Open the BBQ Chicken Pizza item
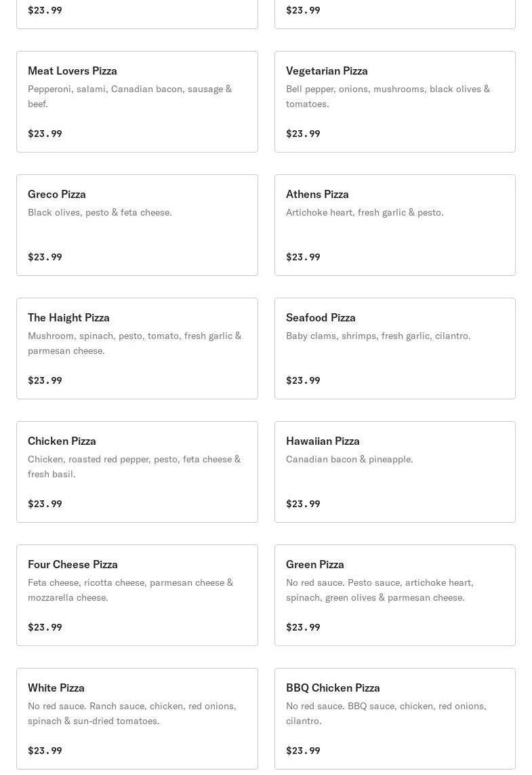Viewport: 532px width, 775px height. (x=394, y=719)
